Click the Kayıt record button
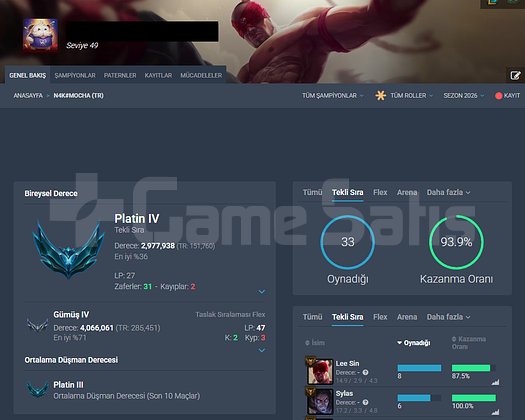 [508, 95]
